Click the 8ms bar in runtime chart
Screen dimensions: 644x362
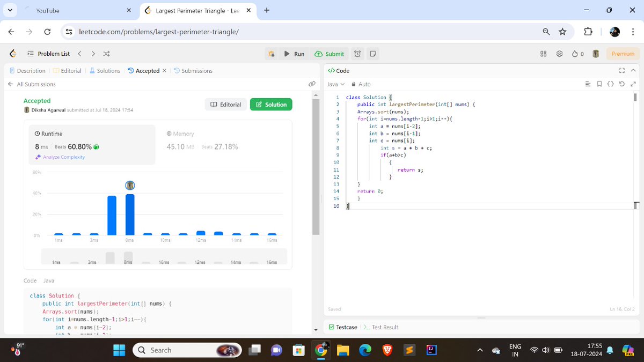(129, 215)
